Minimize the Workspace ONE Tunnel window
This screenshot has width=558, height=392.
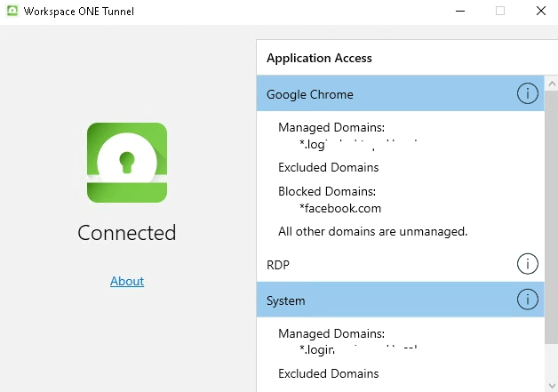tap(459, 12)
